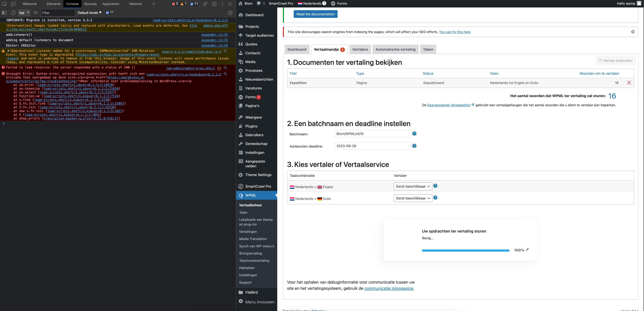The width and height of the screenshot is (644, 311).
Task: Click the red errors count badge
Action: point(175,4)
